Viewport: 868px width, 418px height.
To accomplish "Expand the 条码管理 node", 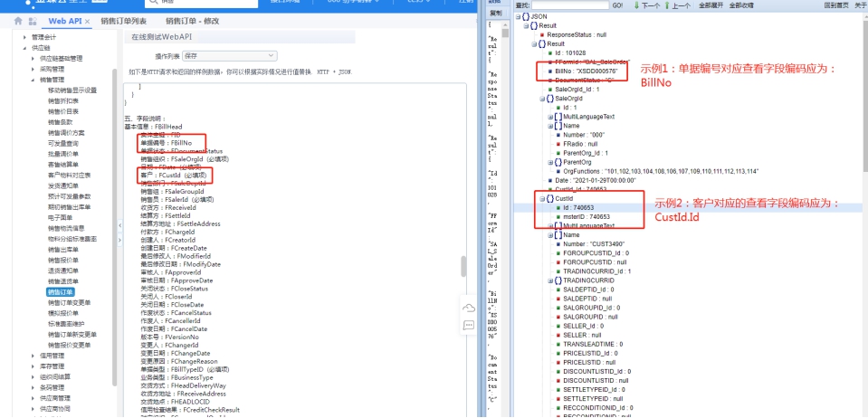I will (33, 387).
